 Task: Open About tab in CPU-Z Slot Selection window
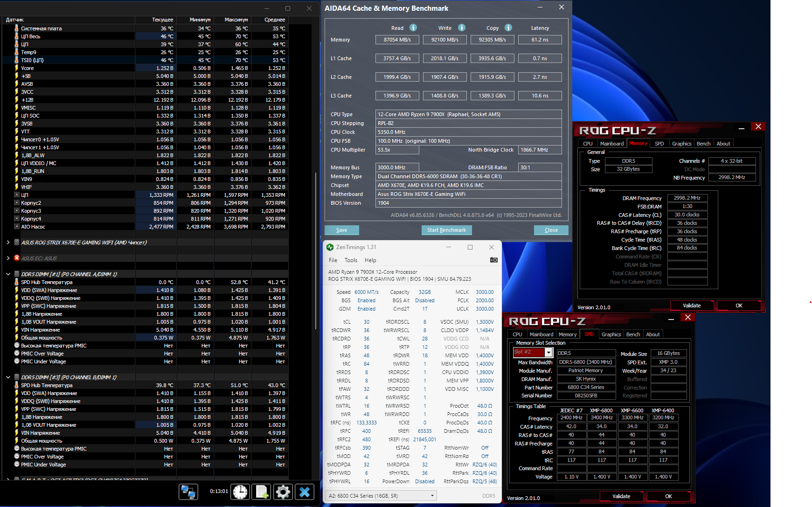pyautogui.click(x=653, y=334)
